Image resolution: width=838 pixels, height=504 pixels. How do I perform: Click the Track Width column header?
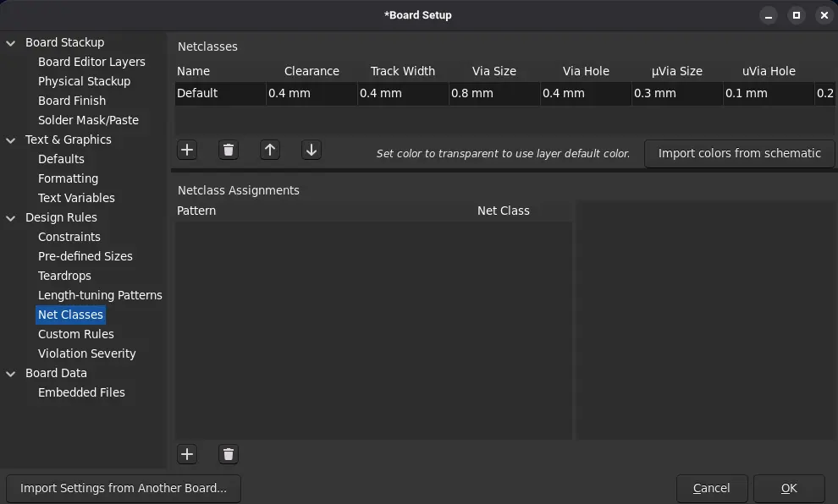403,71
